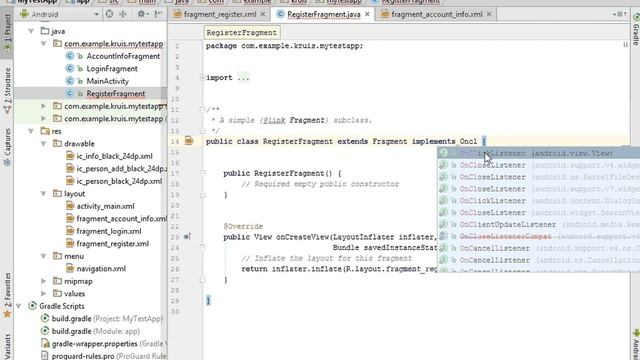Collapse the first com.example.kruis.mytestapp package

44,44
